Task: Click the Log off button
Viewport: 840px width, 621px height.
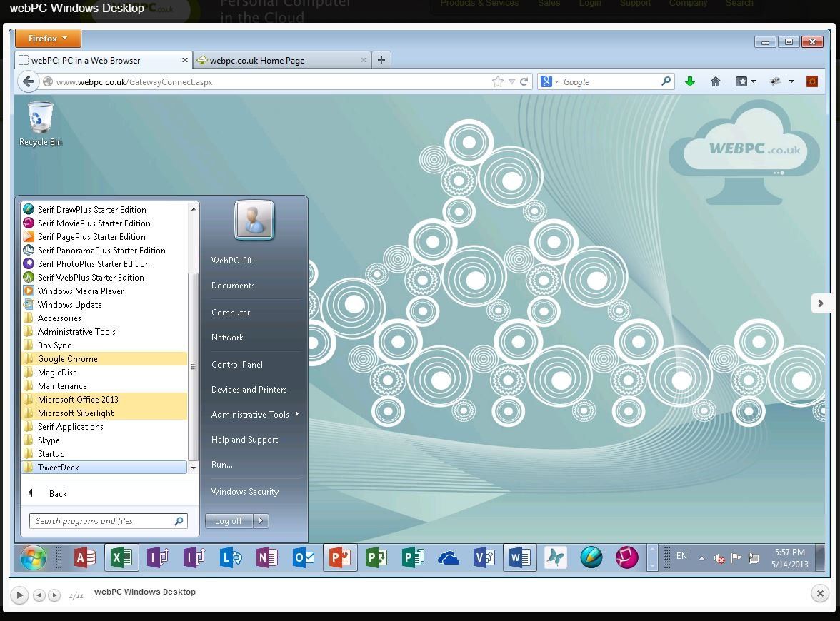Action: (x=229, y=521)
